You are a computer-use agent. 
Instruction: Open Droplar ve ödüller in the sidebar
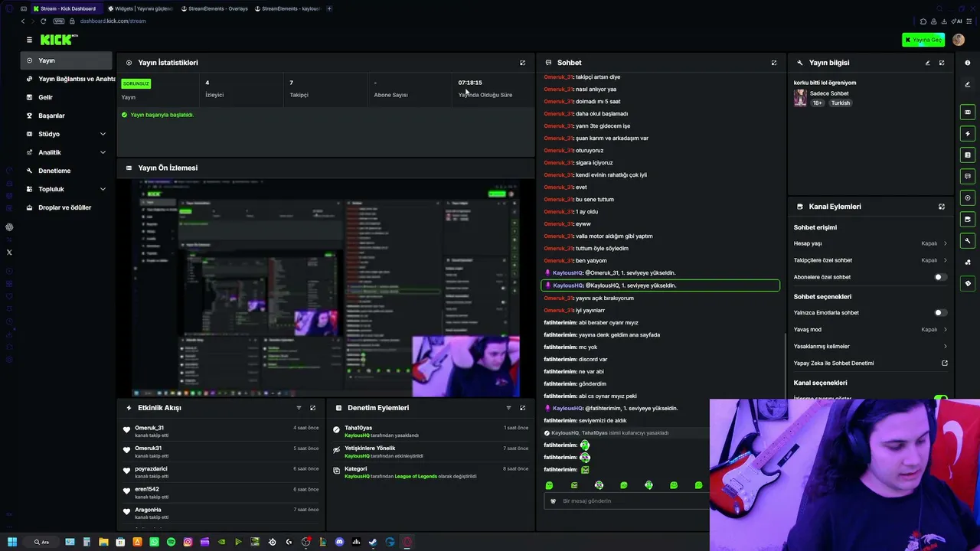point(67,207)
